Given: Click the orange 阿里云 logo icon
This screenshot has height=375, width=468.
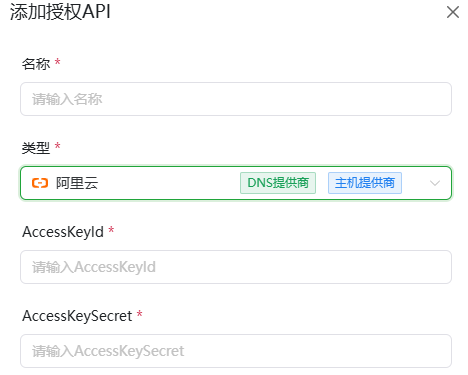Looking at the screenshot, I should point(40,183).
